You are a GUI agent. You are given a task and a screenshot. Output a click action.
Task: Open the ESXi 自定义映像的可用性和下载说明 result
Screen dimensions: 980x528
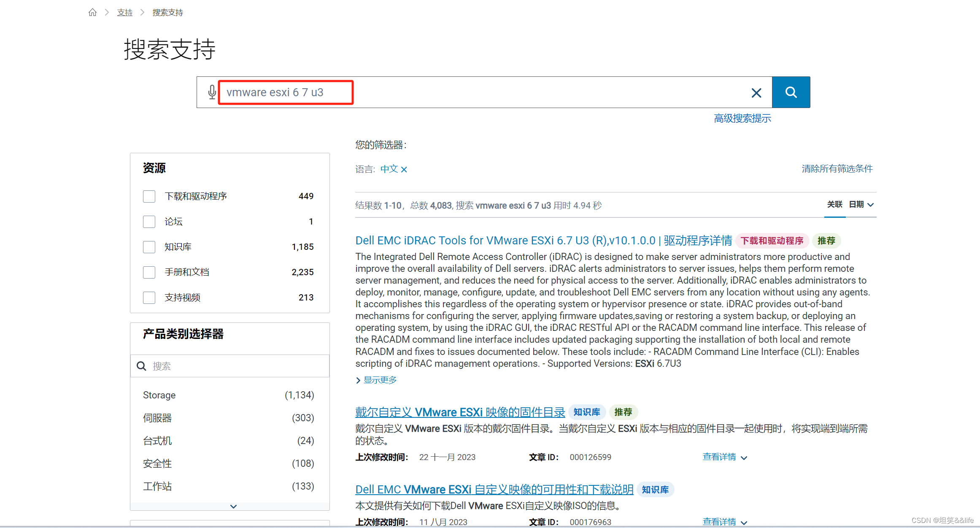(x=494, y=490)
